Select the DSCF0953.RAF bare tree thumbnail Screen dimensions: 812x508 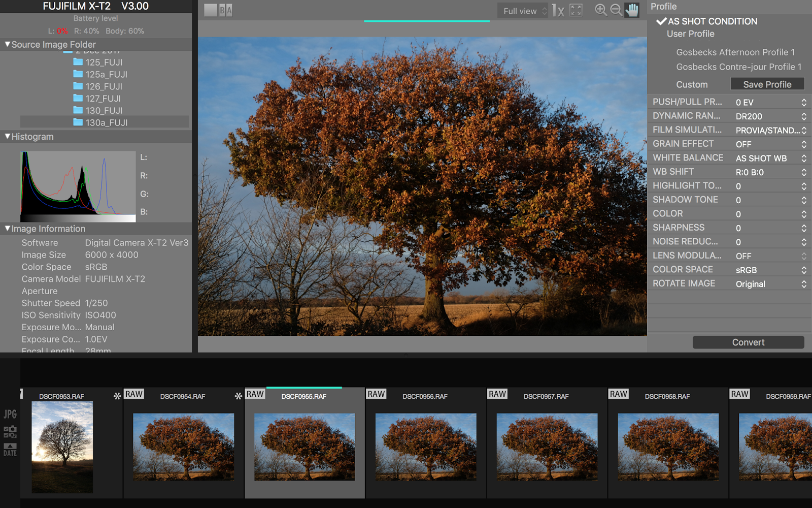62,447
